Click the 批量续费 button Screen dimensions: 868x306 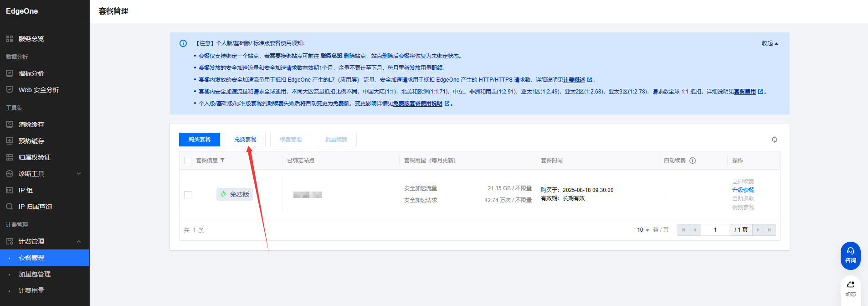pyautogui.click(x=336, y=140)
